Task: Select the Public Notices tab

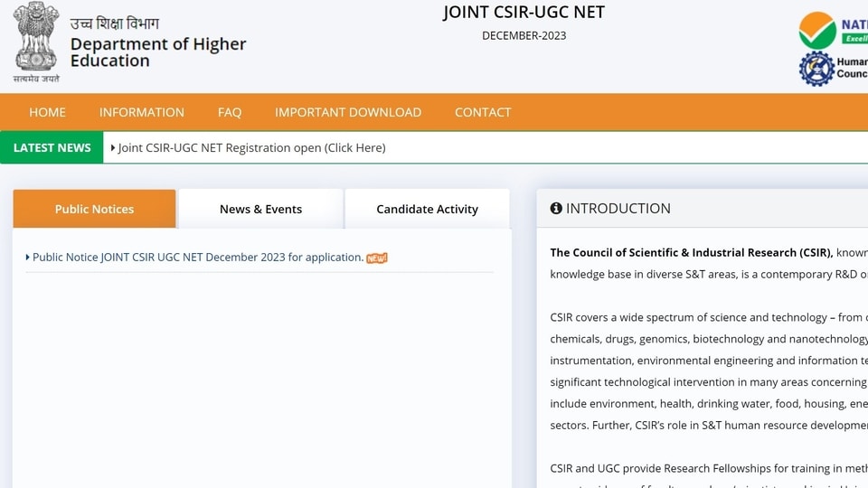Action: [94, 209]
